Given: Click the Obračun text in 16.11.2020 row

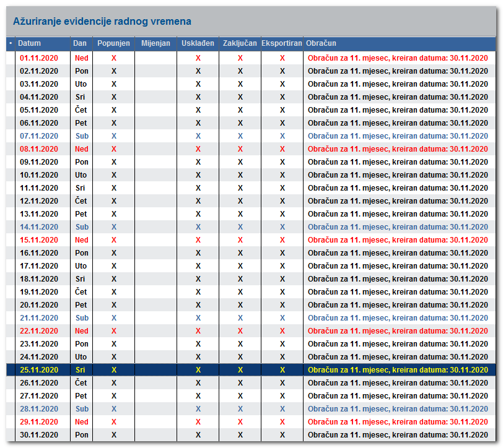Looking at the screenshot, I should [x=398, y=253].
